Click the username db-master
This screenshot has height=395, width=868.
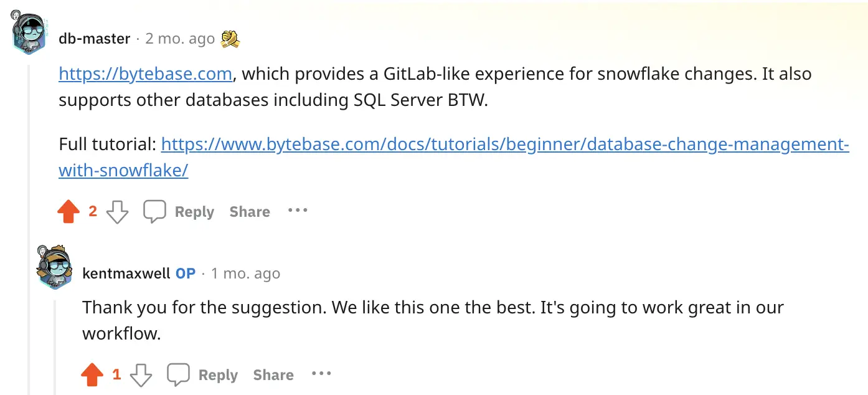94,38
